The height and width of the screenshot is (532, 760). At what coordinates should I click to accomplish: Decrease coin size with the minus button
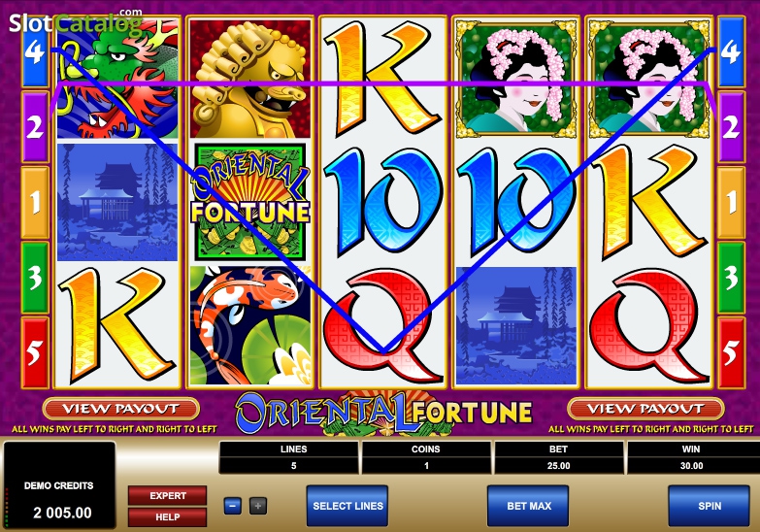coord(233,506)
